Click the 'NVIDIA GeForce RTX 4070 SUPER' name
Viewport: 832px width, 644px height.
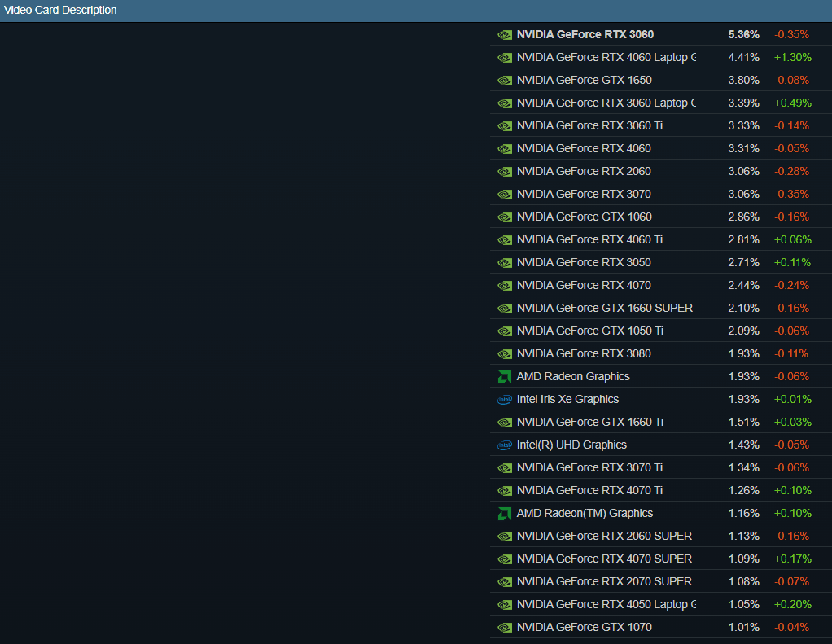click(x=604, y=559)
